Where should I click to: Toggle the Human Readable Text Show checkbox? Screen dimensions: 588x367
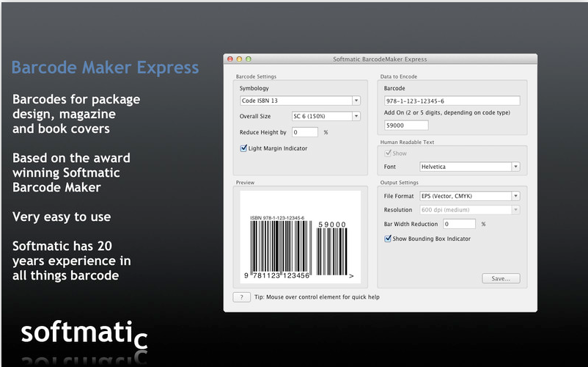[388, 153]
